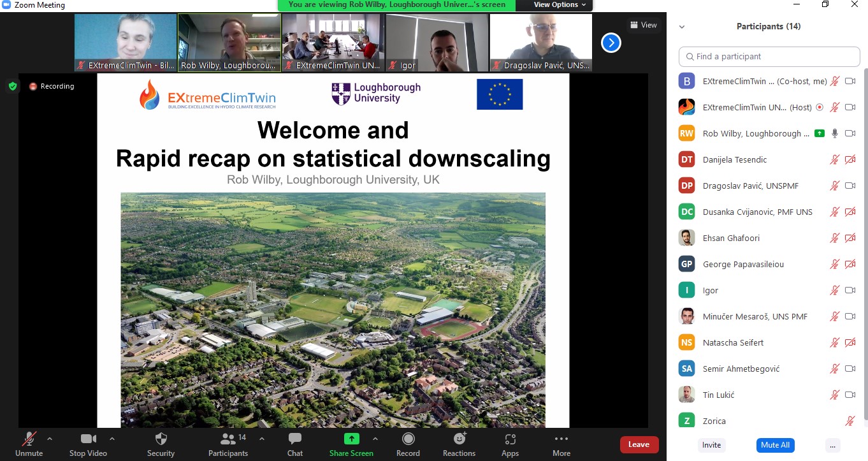Collapse the Participants panel chevron
Viewport: 868px width, 461px height.
(x=682, y=27)
